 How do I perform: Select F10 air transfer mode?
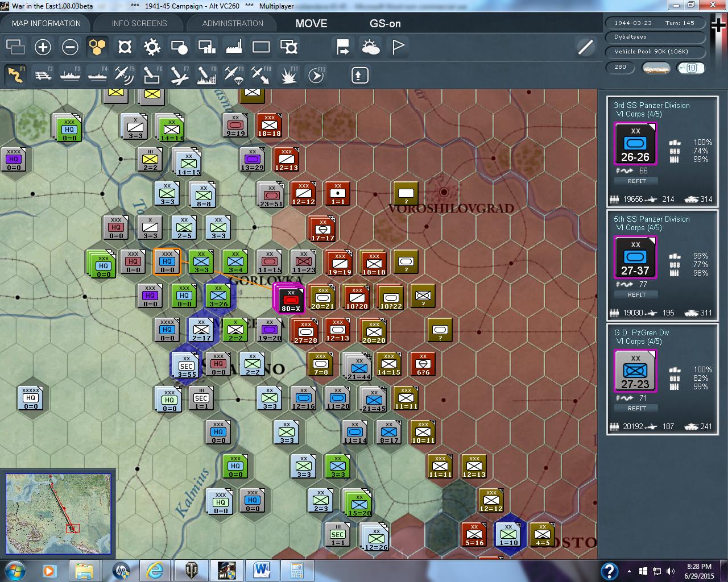tap(261, 75)
